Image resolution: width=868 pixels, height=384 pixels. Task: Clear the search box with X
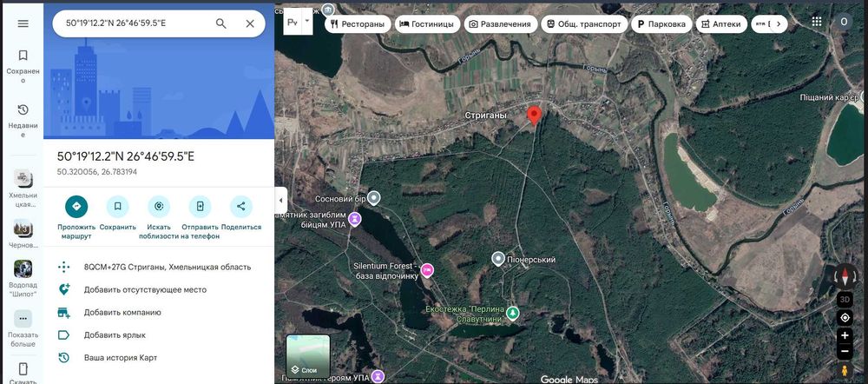click(x=250, y=23)
